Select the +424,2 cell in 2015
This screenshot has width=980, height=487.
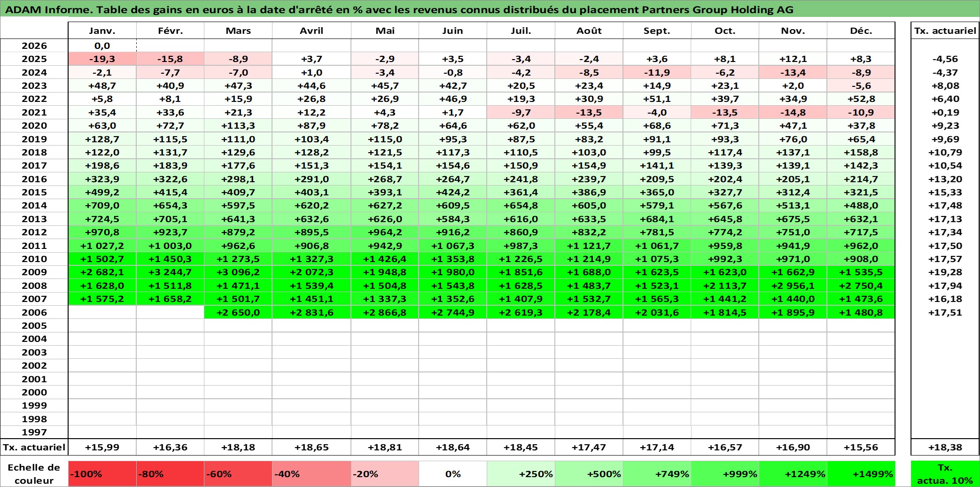tap(452, 192)
